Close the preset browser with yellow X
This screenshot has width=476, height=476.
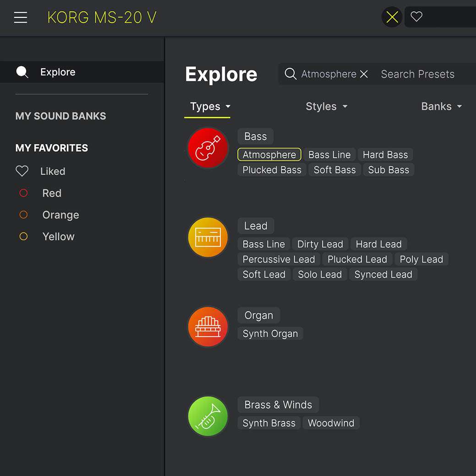(x=392, y=17)
